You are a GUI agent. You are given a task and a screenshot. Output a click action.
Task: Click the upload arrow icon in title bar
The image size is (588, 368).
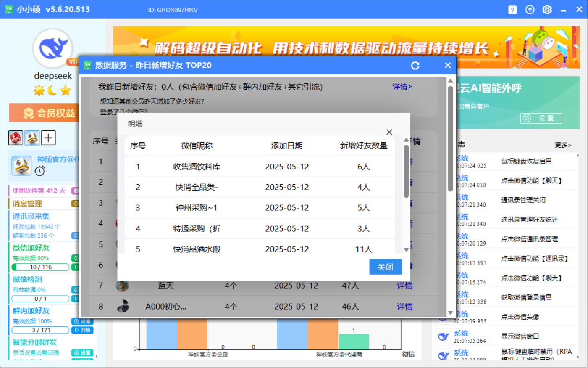pyautogui.click(x=530, y=10)
